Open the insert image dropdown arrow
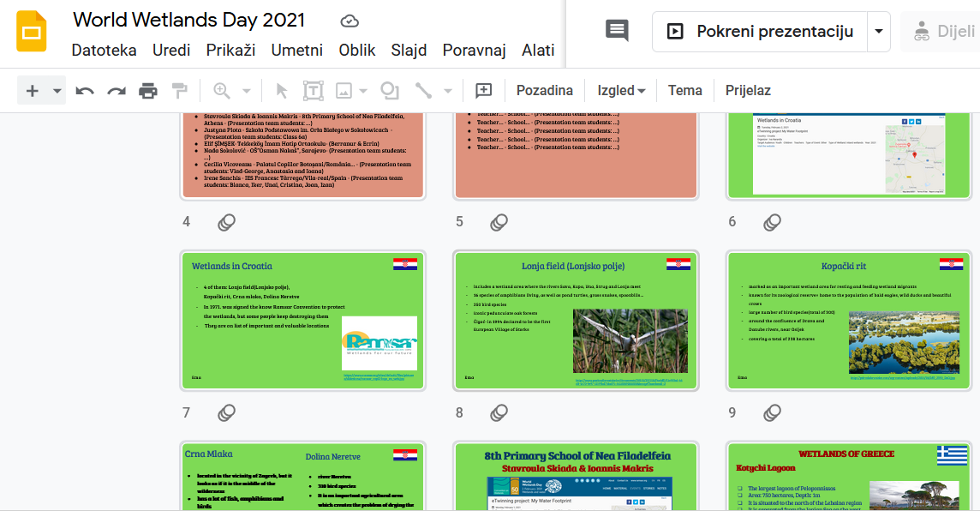 tap(363, 92)
